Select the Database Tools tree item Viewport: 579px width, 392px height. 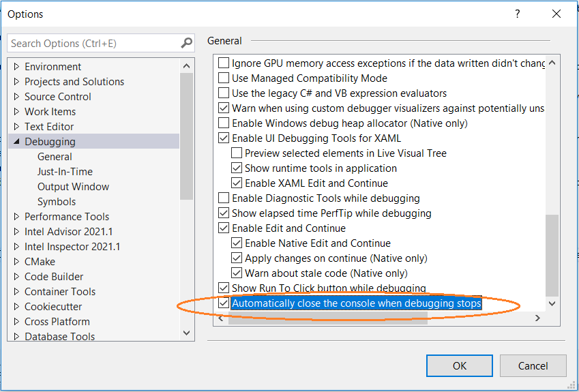click(x=59, y=336)
